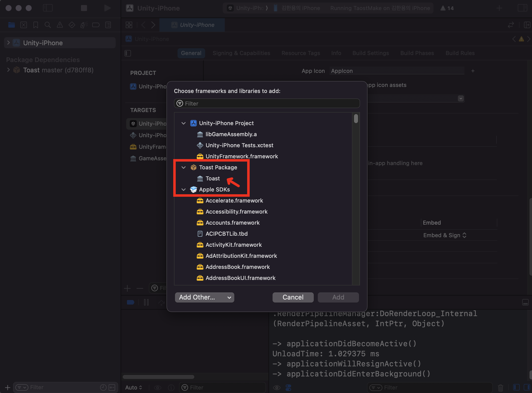Screen dimensions: 532x393
Task: Open the Test navigator diamond icon
Action: [x=72, y=25]
